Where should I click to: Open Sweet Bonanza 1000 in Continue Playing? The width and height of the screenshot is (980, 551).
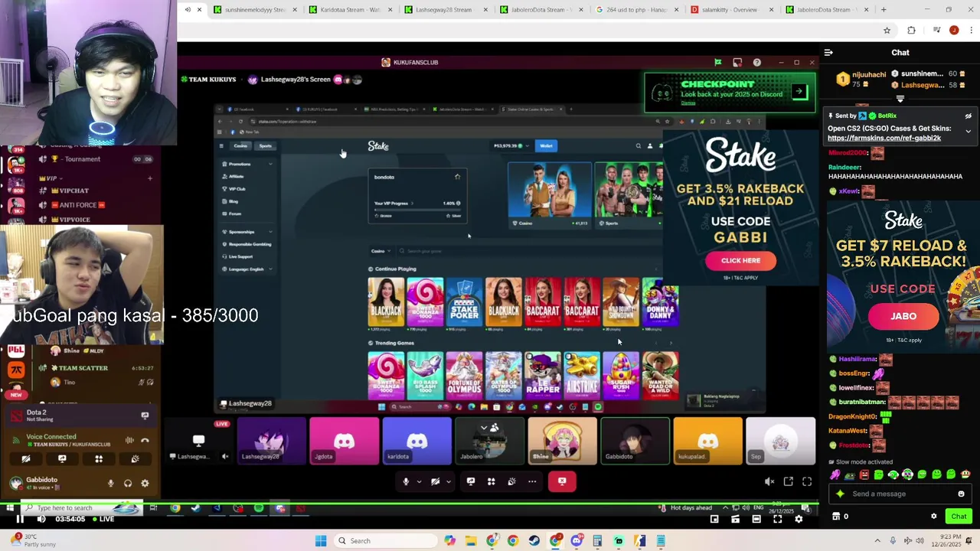(425, 302)
